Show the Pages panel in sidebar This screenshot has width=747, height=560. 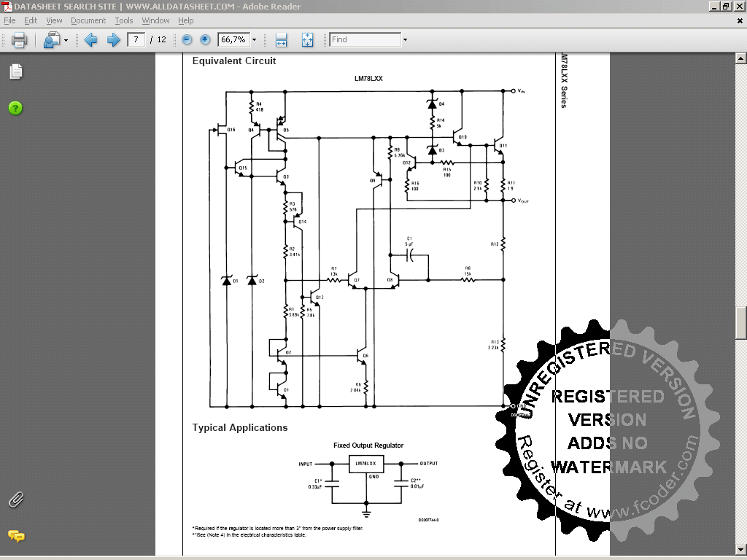16,71
